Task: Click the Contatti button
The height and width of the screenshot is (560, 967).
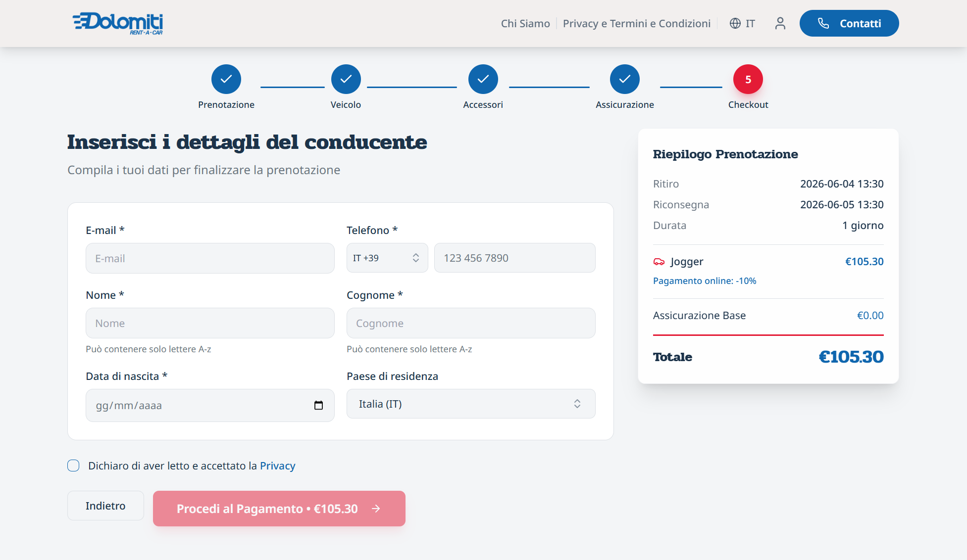Action: pyautogui.click(x=849, y=23)
